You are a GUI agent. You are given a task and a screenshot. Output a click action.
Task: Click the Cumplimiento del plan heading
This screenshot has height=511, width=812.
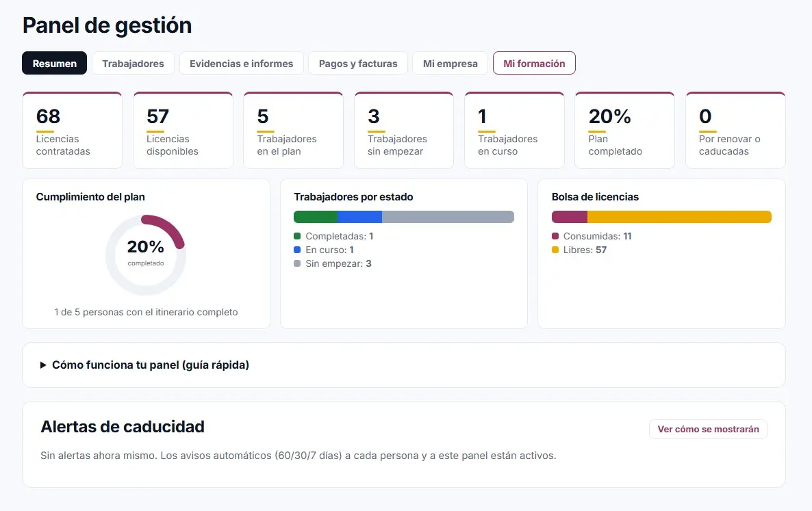pos(90,197)
